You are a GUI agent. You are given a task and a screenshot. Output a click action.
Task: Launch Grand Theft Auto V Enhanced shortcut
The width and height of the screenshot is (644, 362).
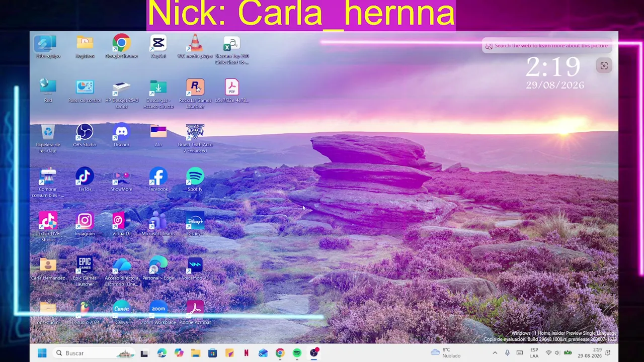pyautogui.click(x=195, y=138)
